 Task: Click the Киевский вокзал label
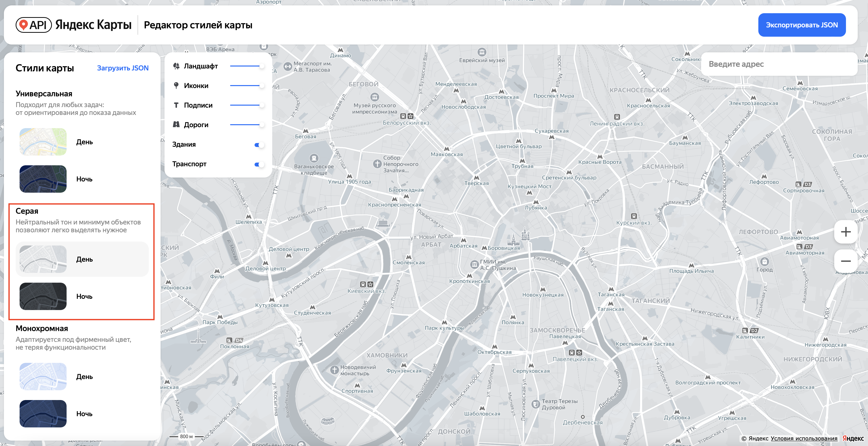pos(367,291)
